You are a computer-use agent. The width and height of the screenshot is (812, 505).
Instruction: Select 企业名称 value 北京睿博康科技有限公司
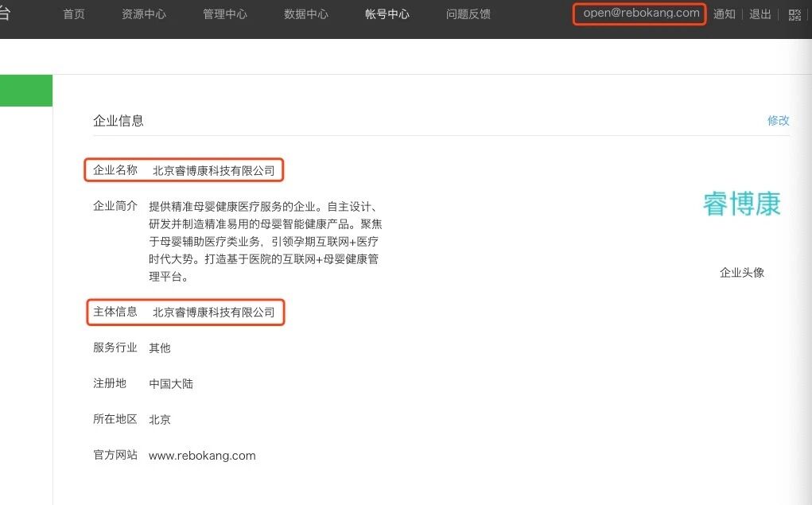click(214, 170)
